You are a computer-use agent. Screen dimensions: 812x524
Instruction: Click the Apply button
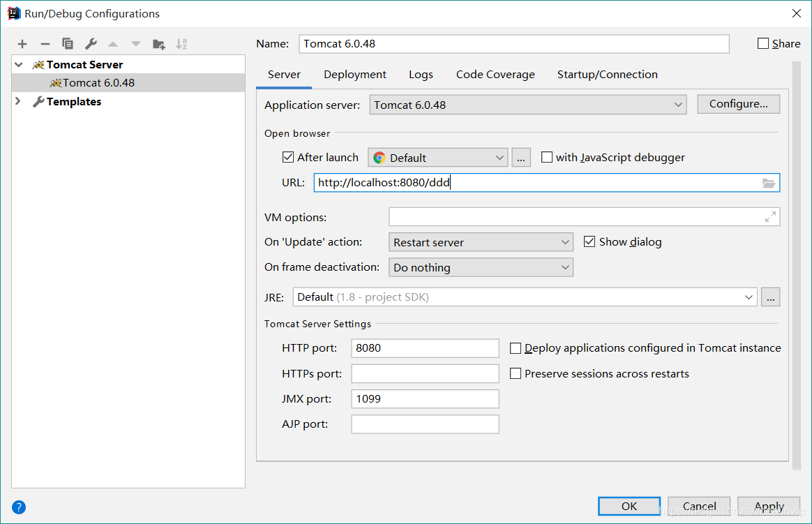pyautogui.click(x=769, y=506)
